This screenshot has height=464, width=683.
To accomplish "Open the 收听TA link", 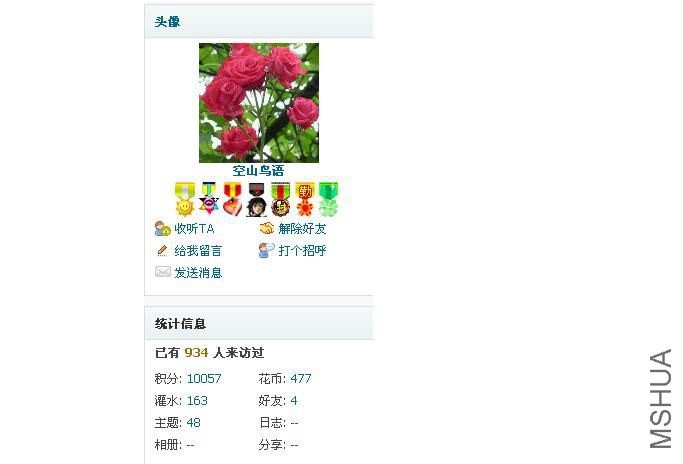I will (x=194, y=229).
